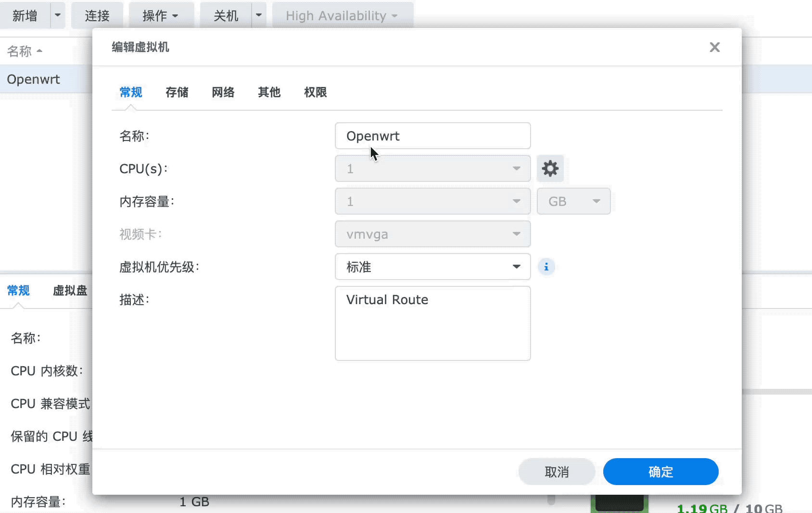Open the CPU(s) count dropdown
812x513 pixels.
tap(432, 168)
